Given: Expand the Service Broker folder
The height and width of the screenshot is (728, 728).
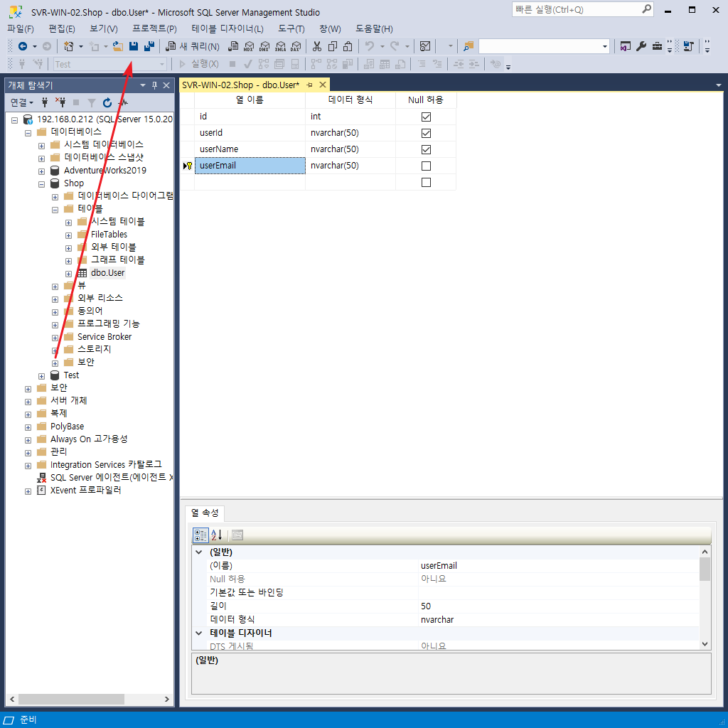Looking at the screenshot, I should (x=55, y=338).
